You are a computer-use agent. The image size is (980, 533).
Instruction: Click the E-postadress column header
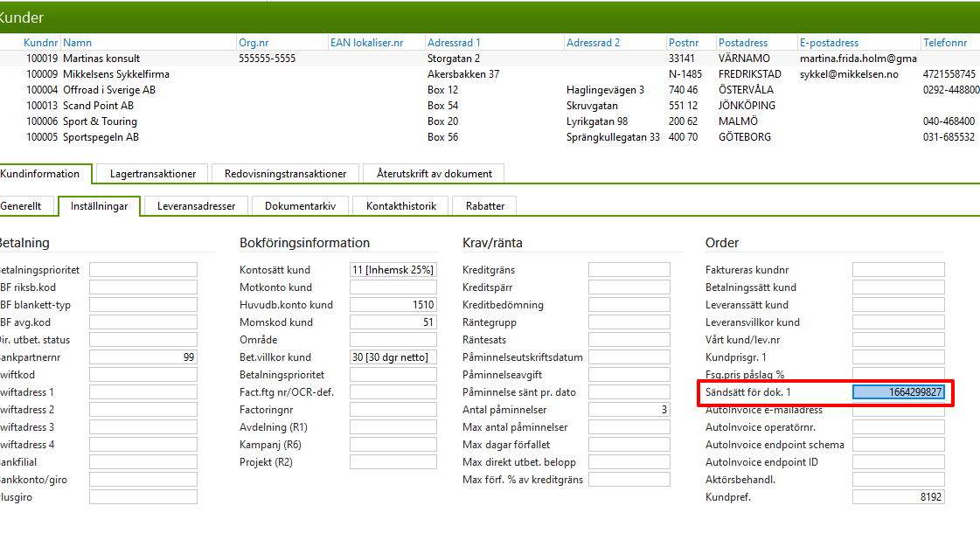(x=829, y=43)
